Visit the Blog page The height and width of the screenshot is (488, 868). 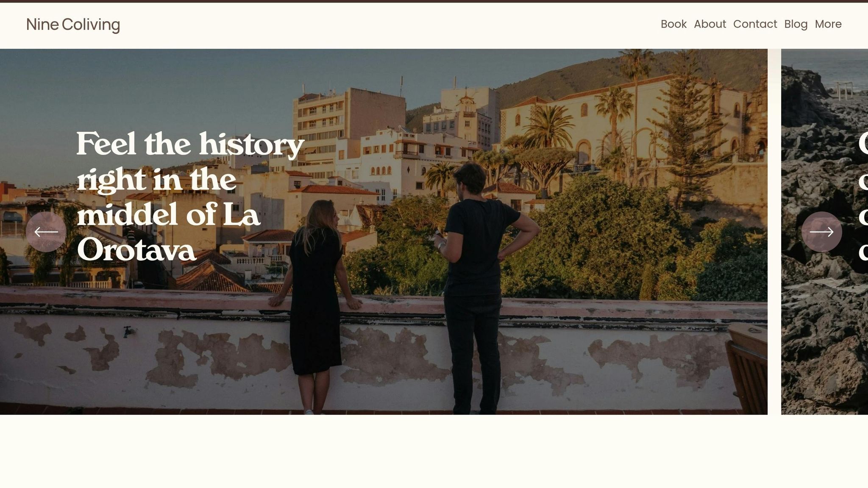796,24
